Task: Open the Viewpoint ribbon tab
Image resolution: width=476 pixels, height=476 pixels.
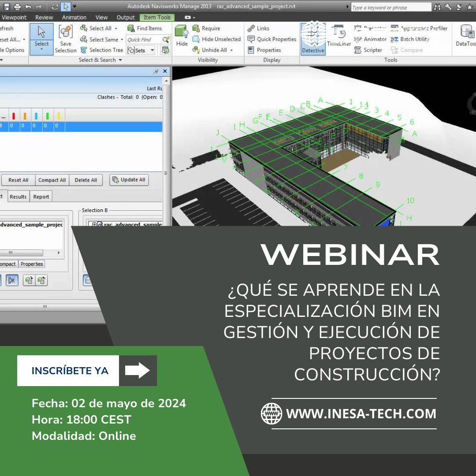Action: point(14,17)
